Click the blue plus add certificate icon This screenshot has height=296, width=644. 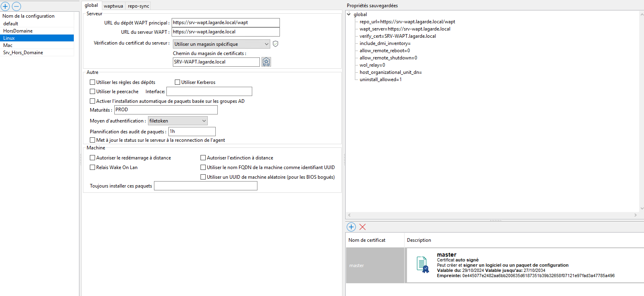[x=351, y=227]
